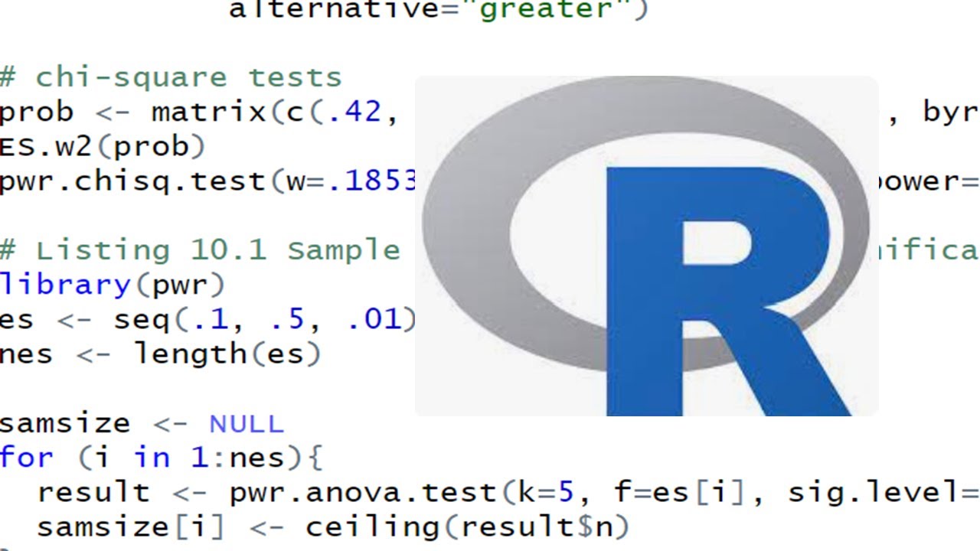The image size is (980, 551).
Task: Click the 'result <- pwr.anova.test' line
Action: [508, 492]
